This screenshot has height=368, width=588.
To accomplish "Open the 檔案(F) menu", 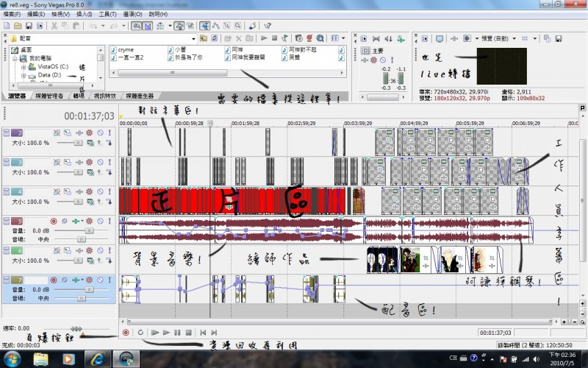I will (x=12, y=14).
